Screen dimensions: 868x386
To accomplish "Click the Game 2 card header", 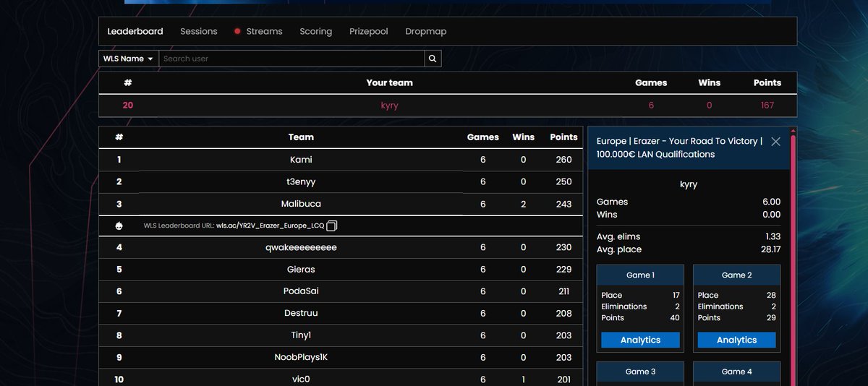I will 736,275.
